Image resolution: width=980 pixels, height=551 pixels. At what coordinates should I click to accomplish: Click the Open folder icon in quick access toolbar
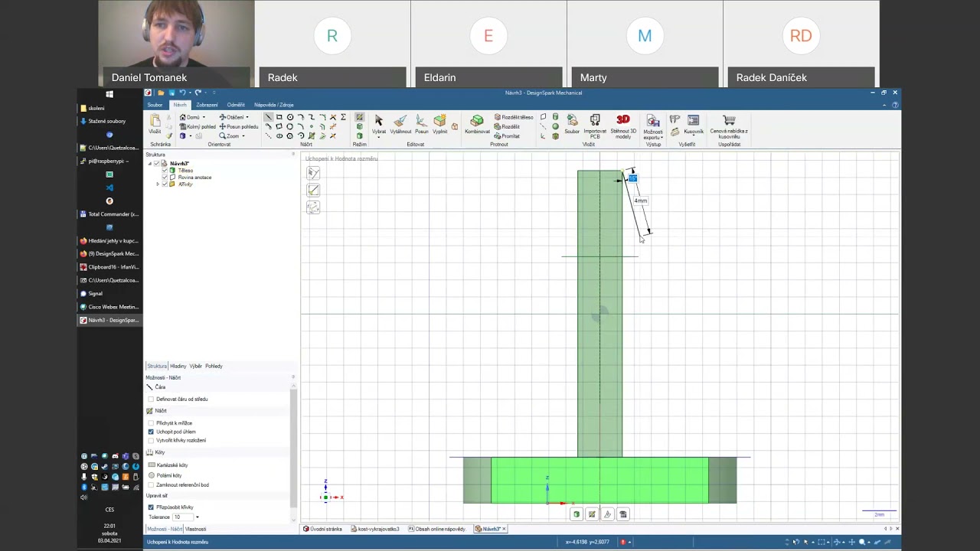coord(161,93)
